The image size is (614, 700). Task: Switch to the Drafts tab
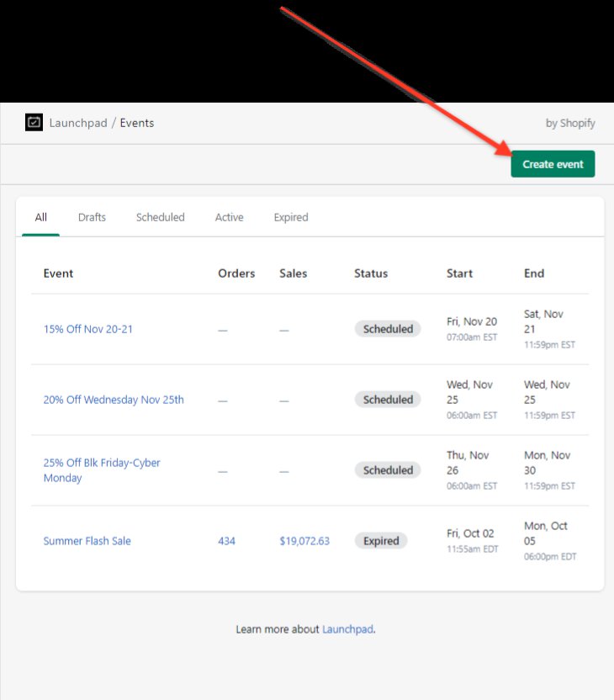pyautogui.click(x=92, y=217)
